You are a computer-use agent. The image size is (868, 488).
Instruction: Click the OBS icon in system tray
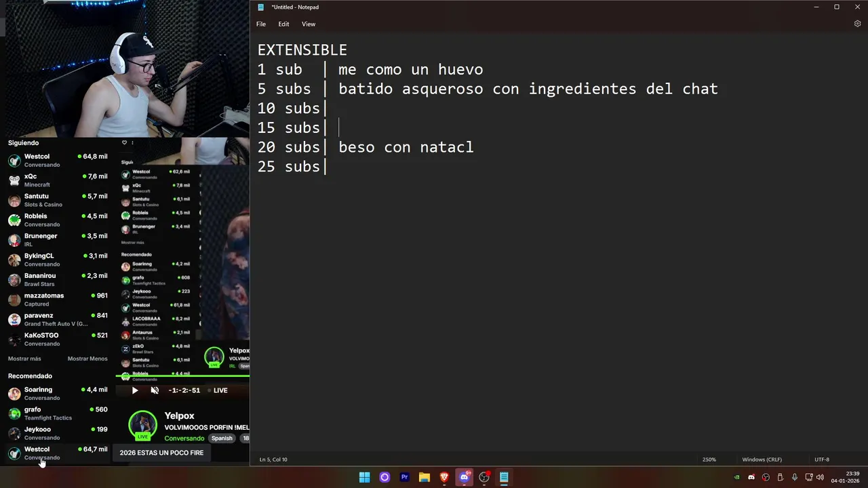[766, 477]
